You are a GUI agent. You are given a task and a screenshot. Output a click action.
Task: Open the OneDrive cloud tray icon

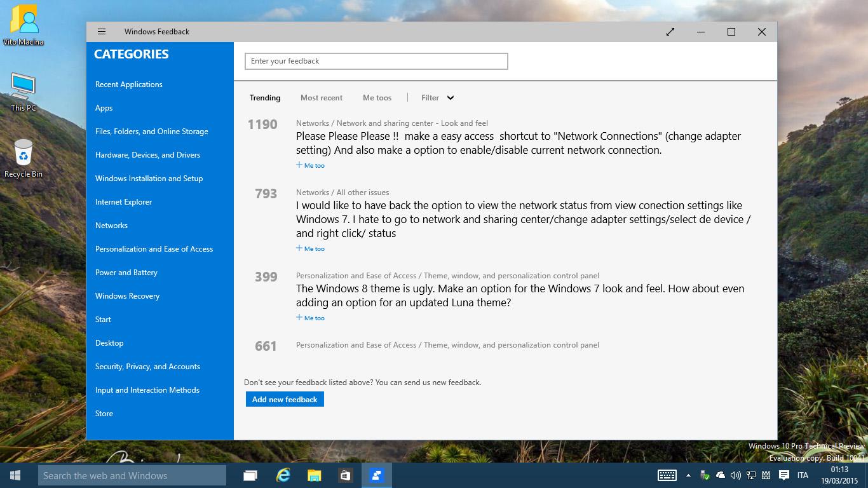point(721,475)
